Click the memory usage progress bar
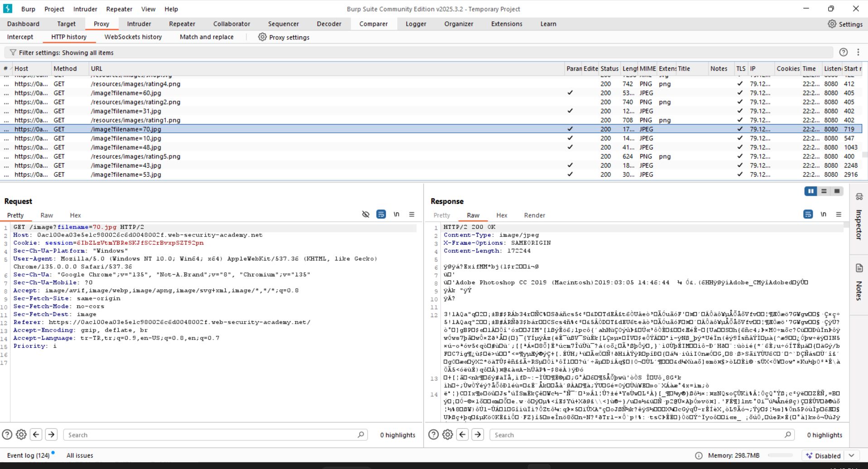868x469 pixels. tap(781, 455)
